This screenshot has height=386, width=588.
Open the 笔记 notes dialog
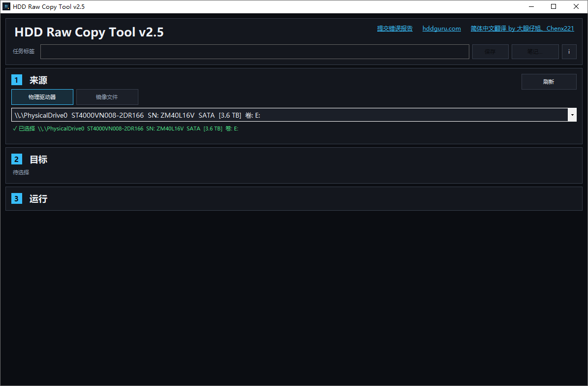click(535, 51)
